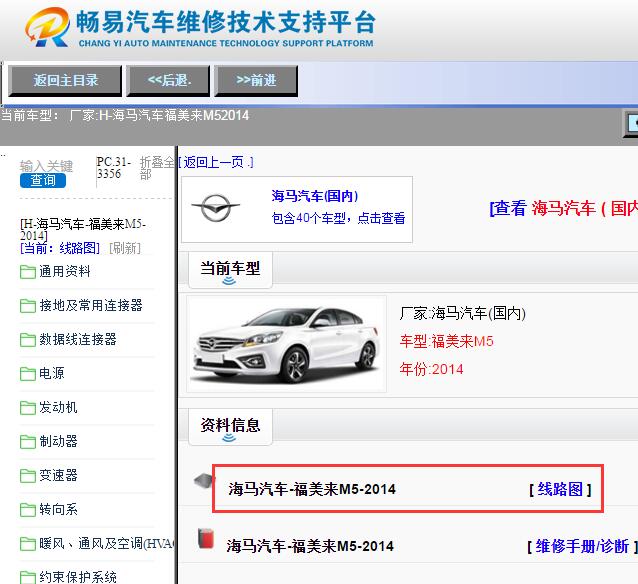The height and width of the screenshot is (584, 638).
Task: Click the 车型:福美来M5 text
Action: (446, 341)
